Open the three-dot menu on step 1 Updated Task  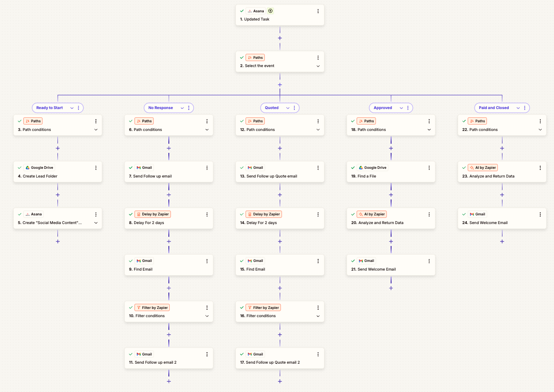(x=318, y=11)
